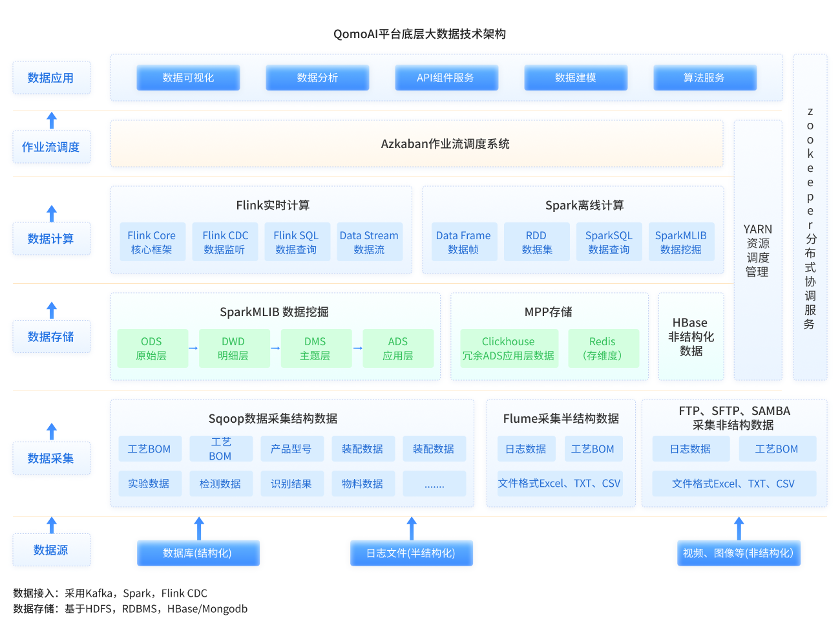The width and height of the screenshot is (840, 640).
Task: Choose the 数据采集 layer label
Action: click(x=52, y=458)
